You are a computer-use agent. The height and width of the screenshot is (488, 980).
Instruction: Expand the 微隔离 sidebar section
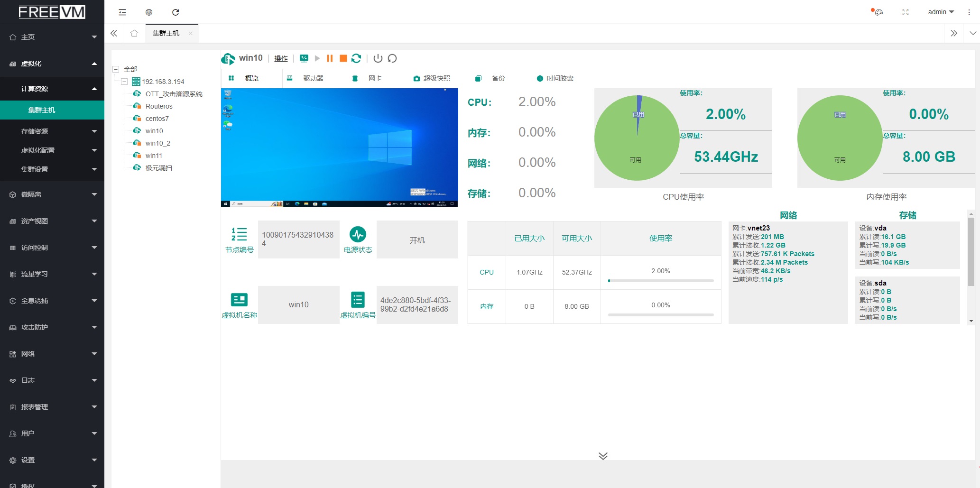52,194
